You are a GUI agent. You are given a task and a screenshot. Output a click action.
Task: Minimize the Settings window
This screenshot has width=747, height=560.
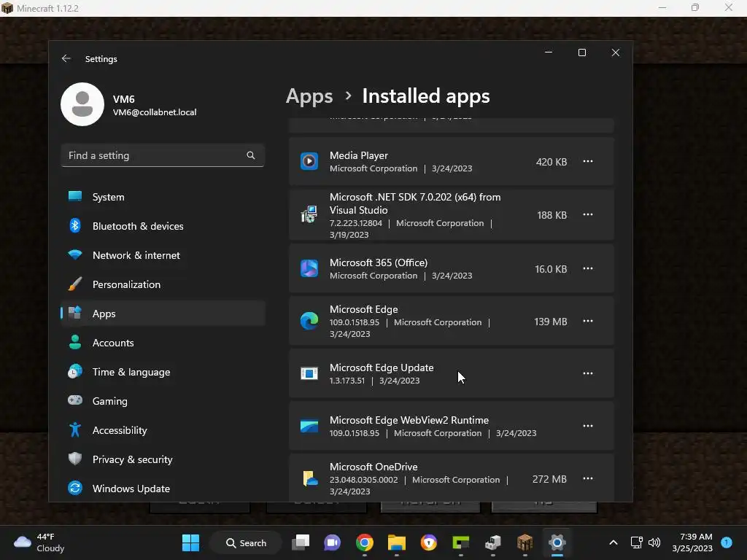pyautogui.click(x=549, y=52)
